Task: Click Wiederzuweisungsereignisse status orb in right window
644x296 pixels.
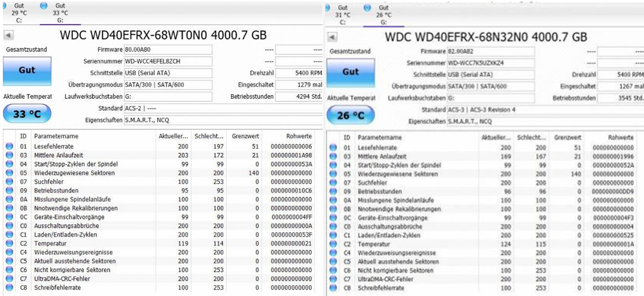Action: [x=333, y=253]
